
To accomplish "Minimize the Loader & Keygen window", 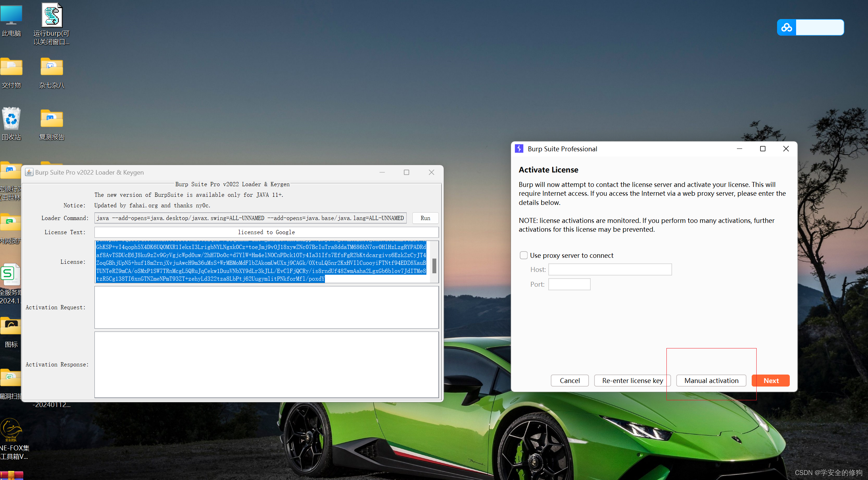I will pyautogui.click(x=382, y=172).
